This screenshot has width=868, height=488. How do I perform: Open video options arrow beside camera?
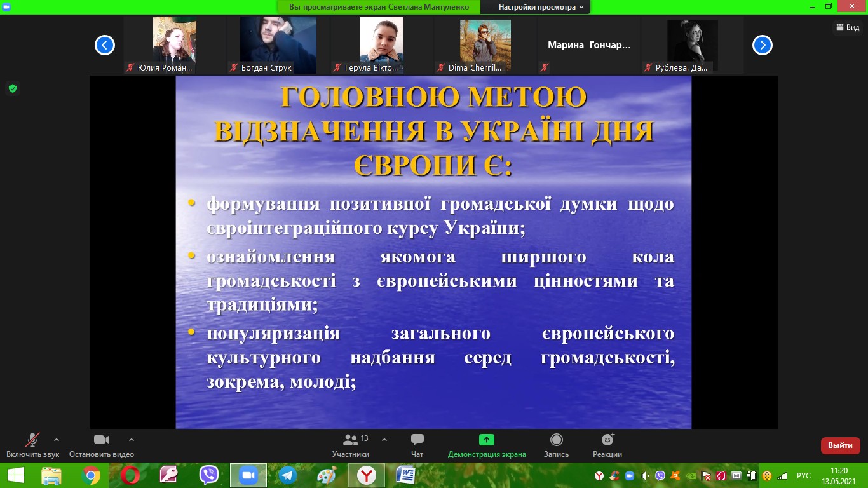pos(132,439)
